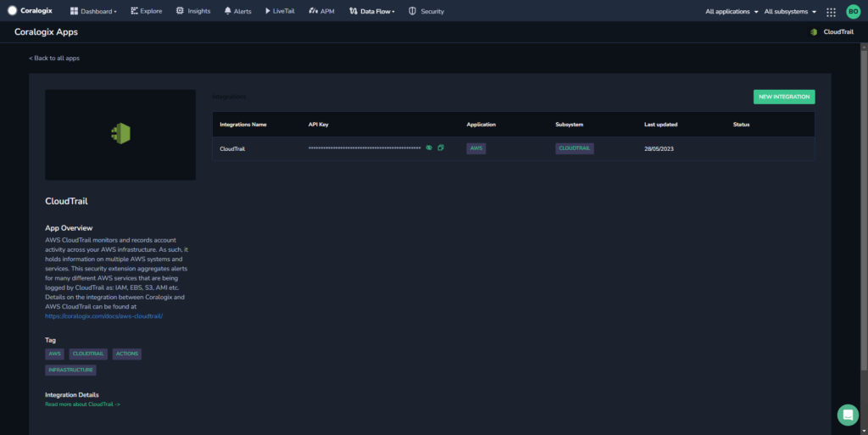Image resolution: width=868 pixels, height=435 pixels.
Task: Open LiveTail view
Action: (280, 11)
